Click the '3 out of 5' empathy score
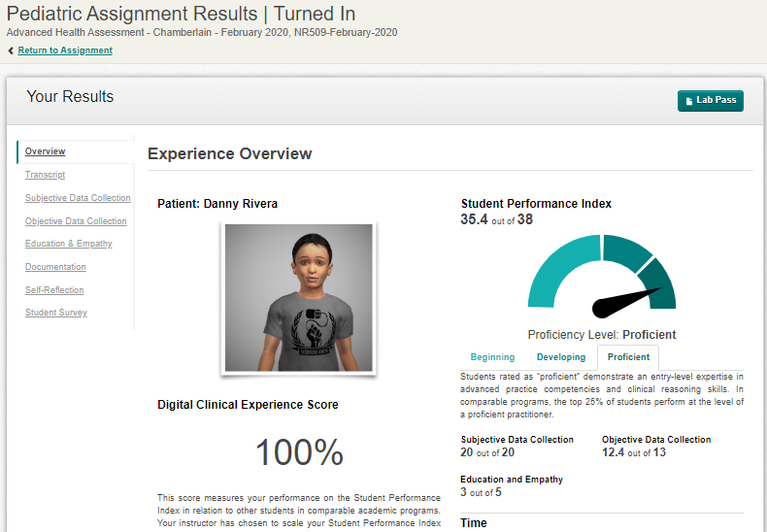The image size is (767, 532). coord(481,492)
